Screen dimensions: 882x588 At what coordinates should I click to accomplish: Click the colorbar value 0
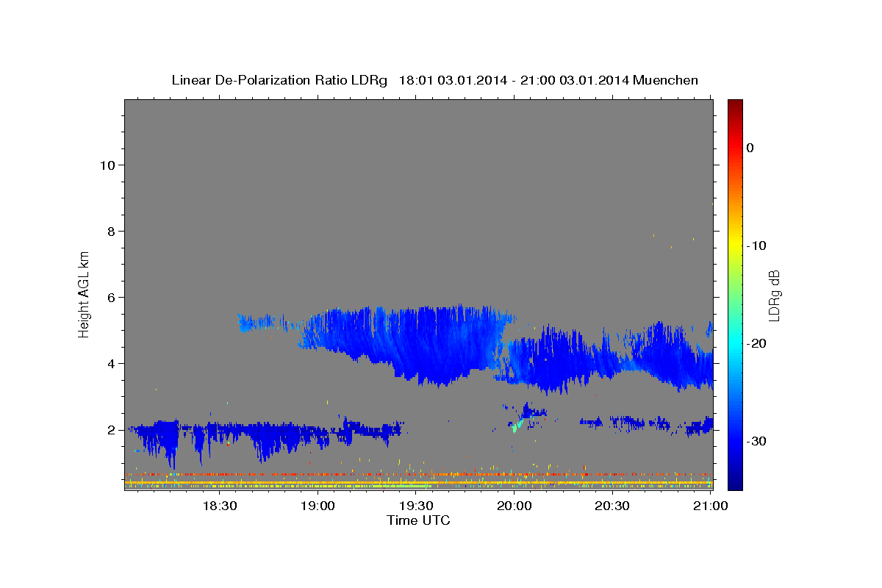click(750, 148)
